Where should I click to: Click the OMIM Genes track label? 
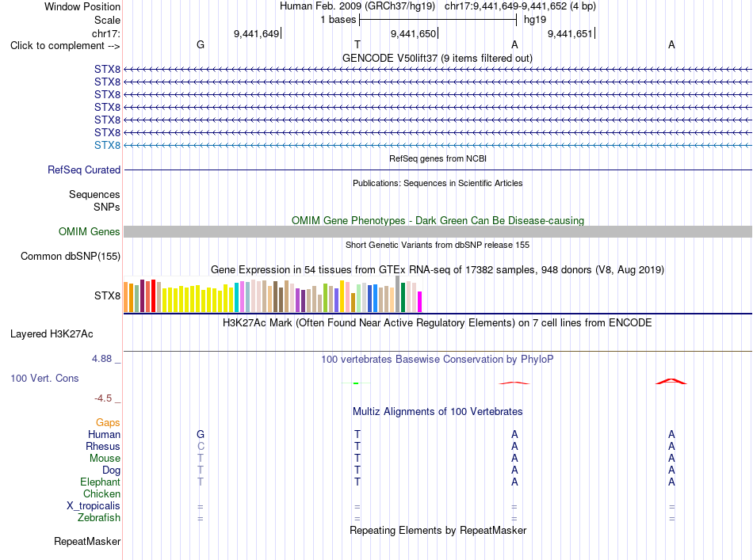click(x=90, y=232)
